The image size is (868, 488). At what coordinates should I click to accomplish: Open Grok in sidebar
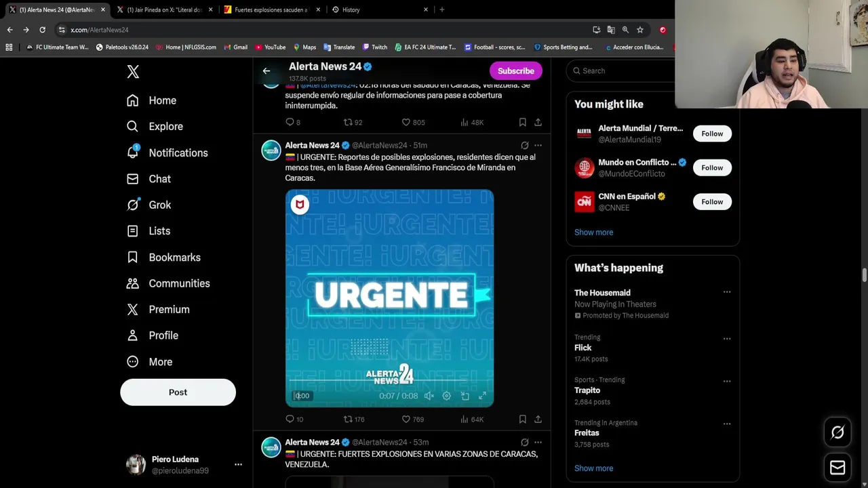click(149, 205)
